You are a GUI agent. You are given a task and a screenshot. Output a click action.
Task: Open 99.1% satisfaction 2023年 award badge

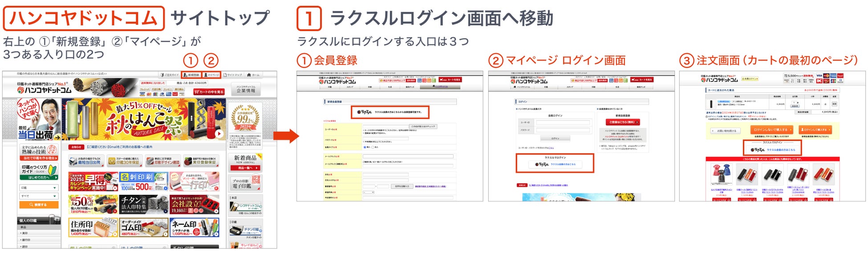pos(246,117)
